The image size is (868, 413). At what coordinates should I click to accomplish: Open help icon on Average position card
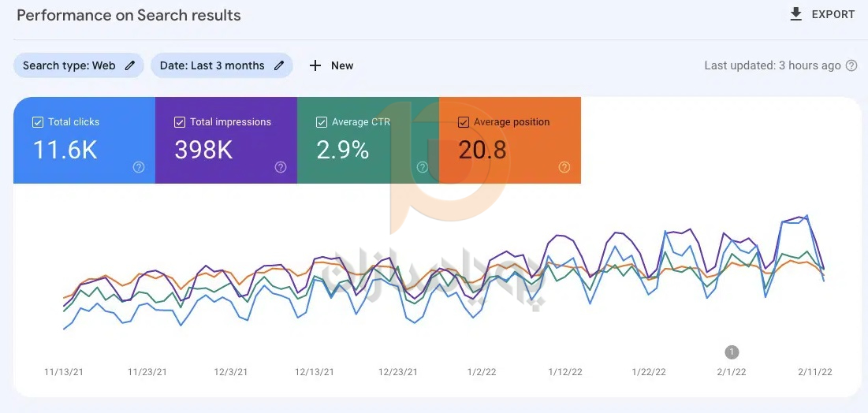pyautogui.click(x=564, y=167)
